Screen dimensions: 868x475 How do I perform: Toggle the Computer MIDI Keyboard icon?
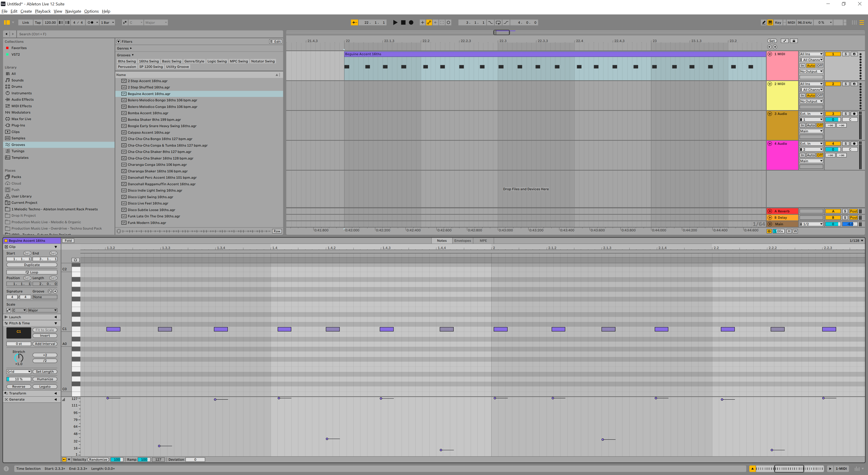point(770,23)
